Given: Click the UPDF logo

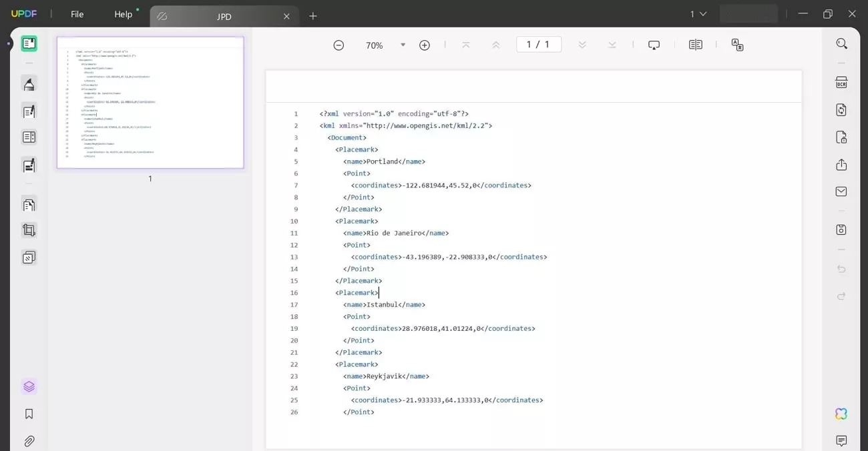Looking at the screenshot, I should point(24,14).
